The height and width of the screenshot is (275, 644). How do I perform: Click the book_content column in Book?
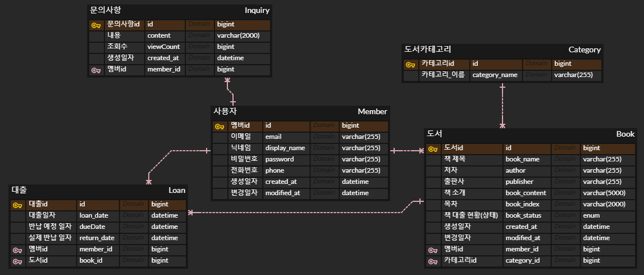pyautogui.click(x=527, y=193)
